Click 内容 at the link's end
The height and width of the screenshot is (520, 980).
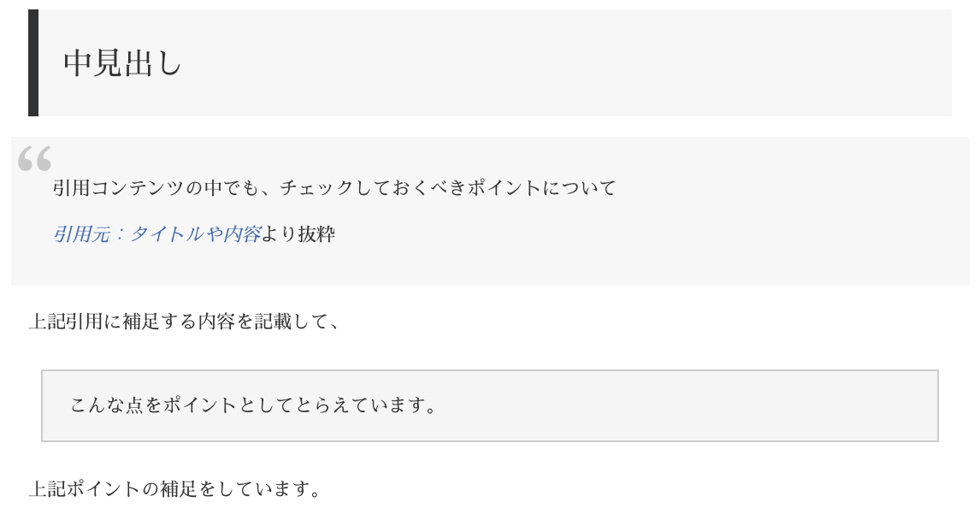(241, 234)
